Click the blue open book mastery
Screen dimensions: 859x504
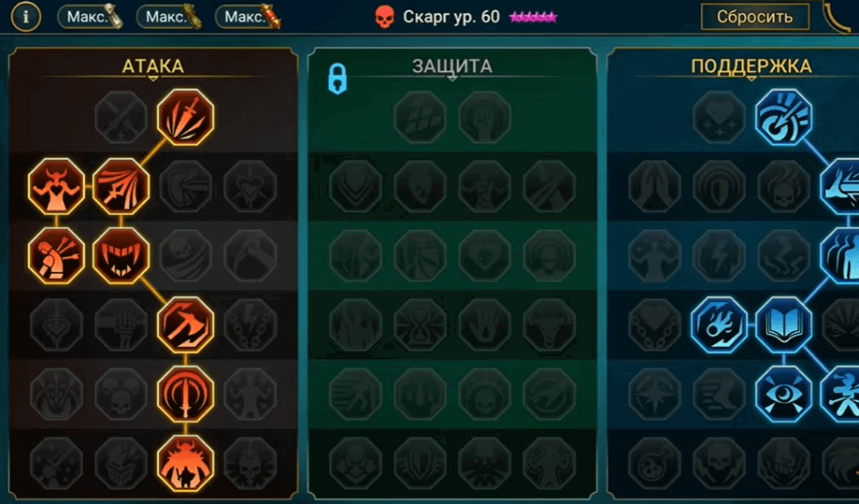(783, 325)
